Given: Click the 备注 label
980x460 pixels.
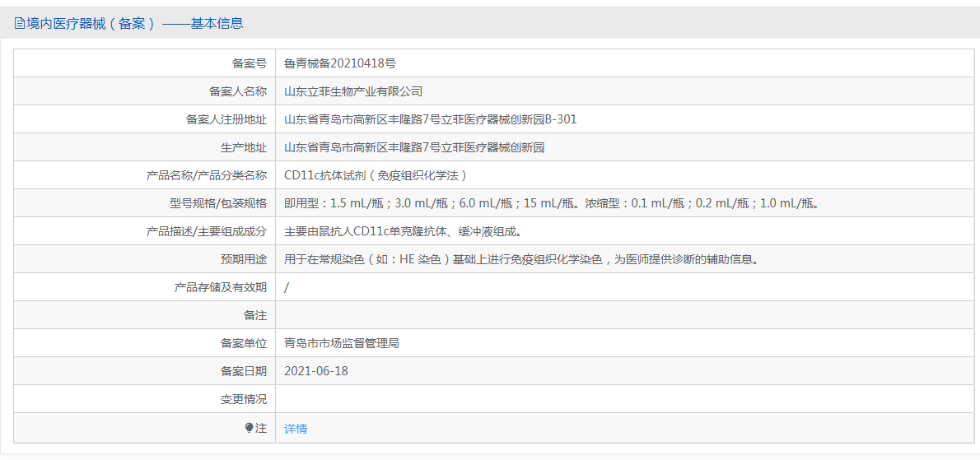Looking at the screenshot, I should pos(255,315).
